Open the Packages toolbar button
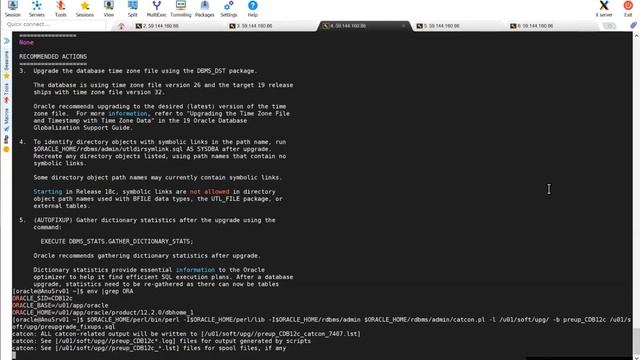This screenshot has height=360, width=640. click(x=204, y=9)
